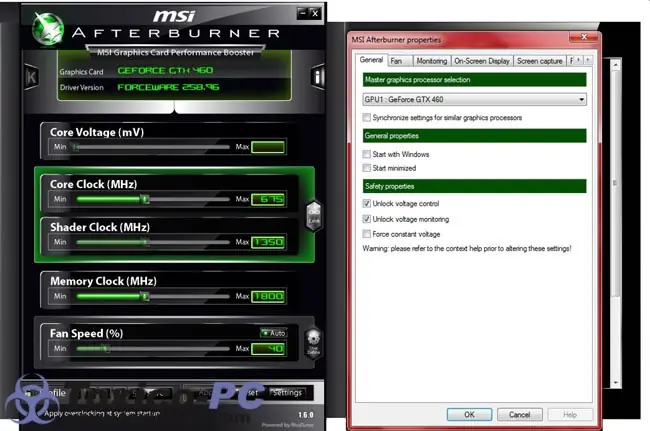The image size is (650, 431).
Task: Adjust the Memory Clock slider handle
Action: [x=145, y=296]
